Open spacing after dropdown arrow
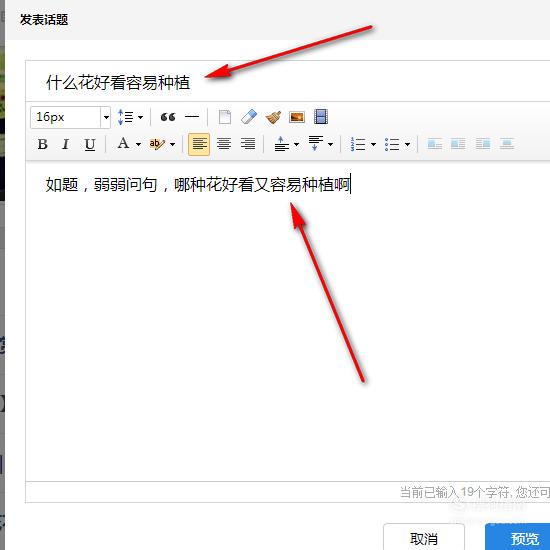Screen dimensions: 550x550 330,144
